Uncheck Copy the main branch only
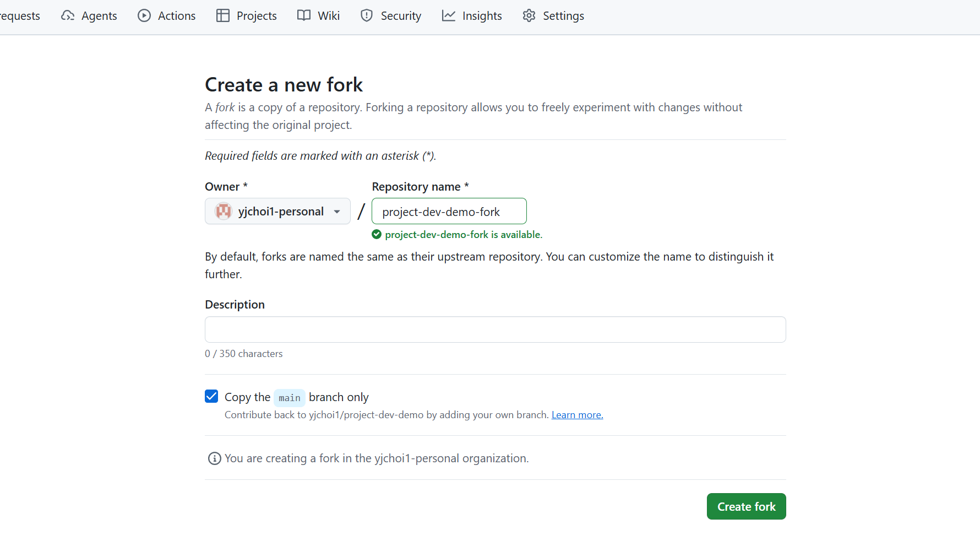980x546 pixels. coord(211,396)
